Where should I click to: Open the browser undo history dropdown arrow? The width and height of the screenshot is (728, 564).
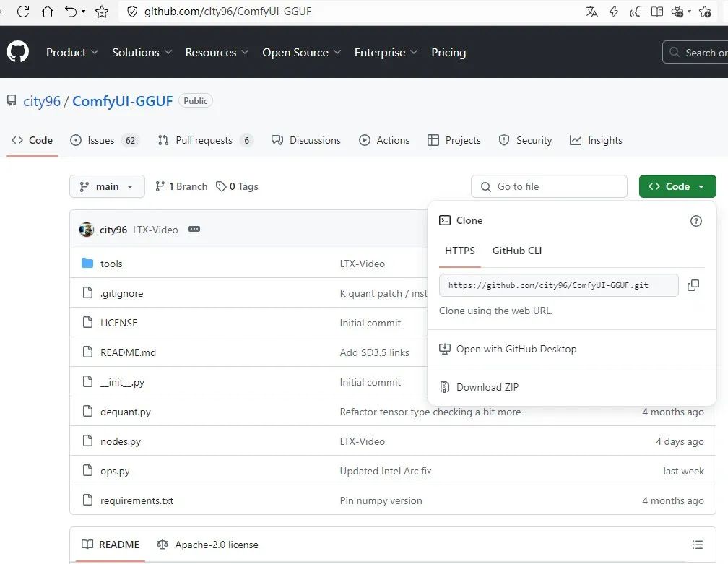[84, 12]
